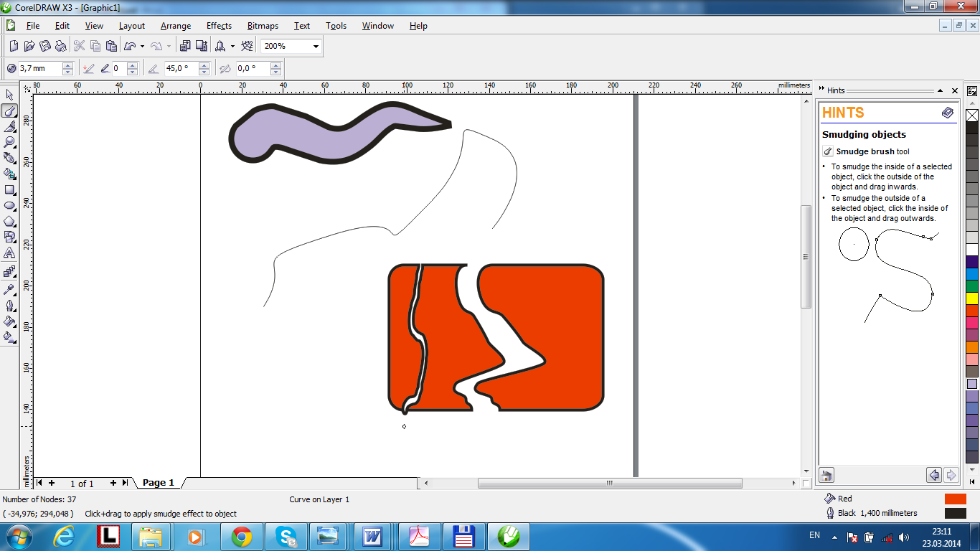Click the 45,0 tilt angle field
Image resolution: width=980 pixels, height=551 pixels.
click(181, 68)
